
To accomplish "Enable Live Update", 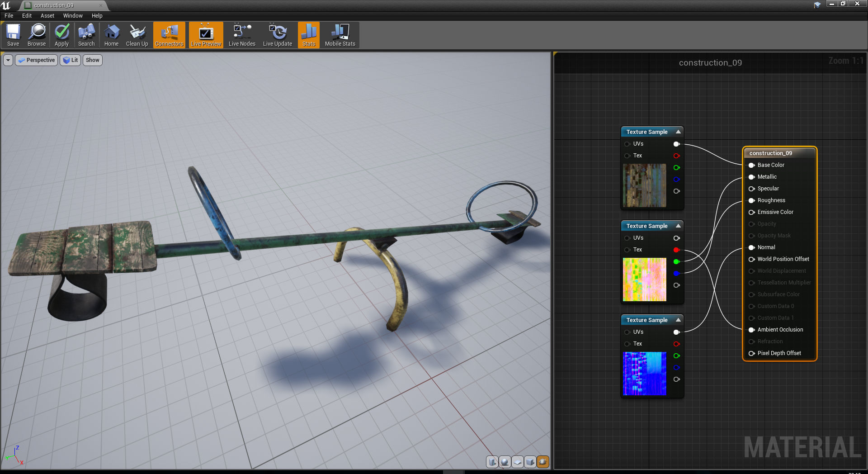I will pyautogui.click(x=278, y=35).
